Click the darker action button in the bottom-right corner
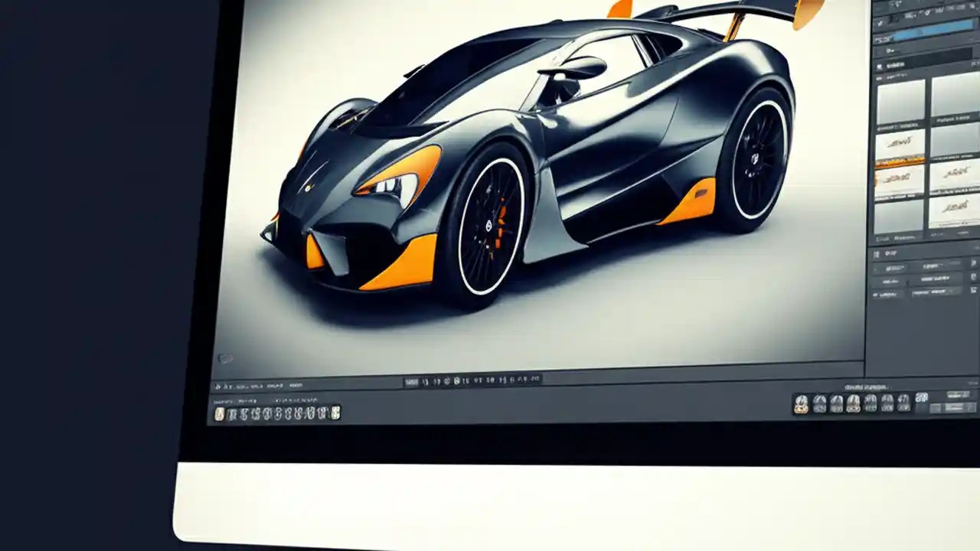The height and width of the screenshot is (551, 980). [953, 408]
